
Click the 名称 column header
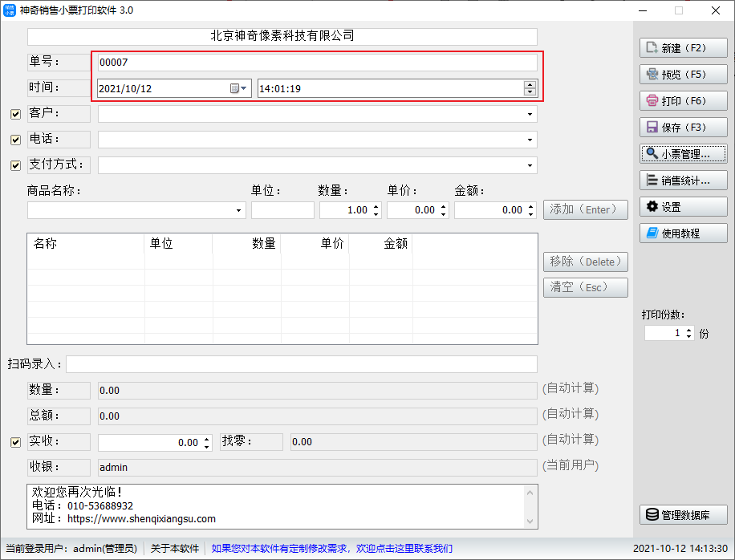46,244
